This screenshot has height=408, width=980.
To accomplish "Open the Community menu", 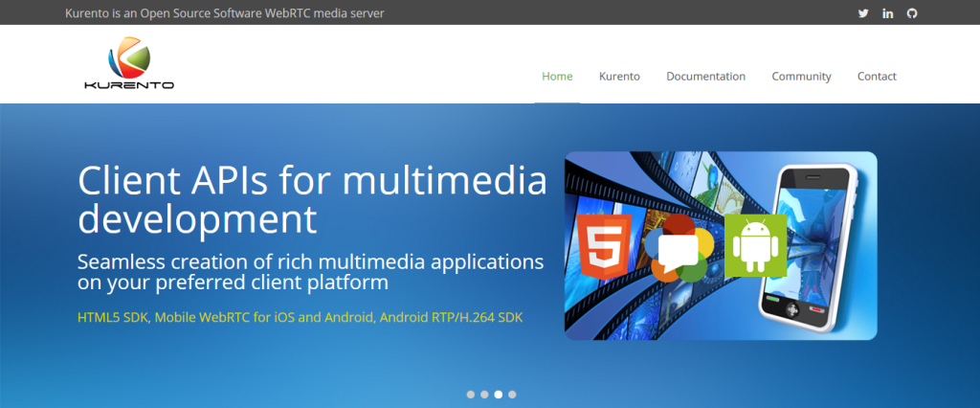I will tap(801, 77).
